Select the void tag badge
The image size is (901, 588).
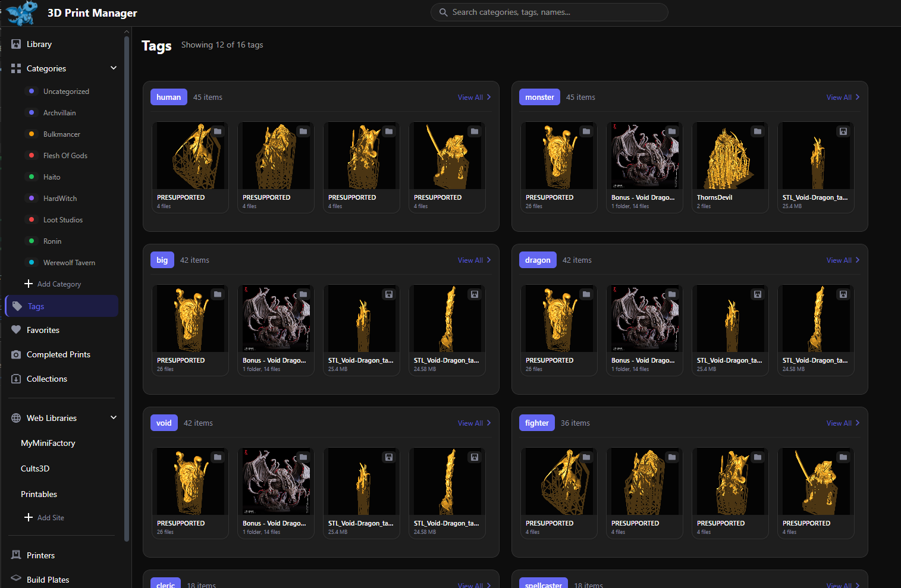tap(164, 423)
